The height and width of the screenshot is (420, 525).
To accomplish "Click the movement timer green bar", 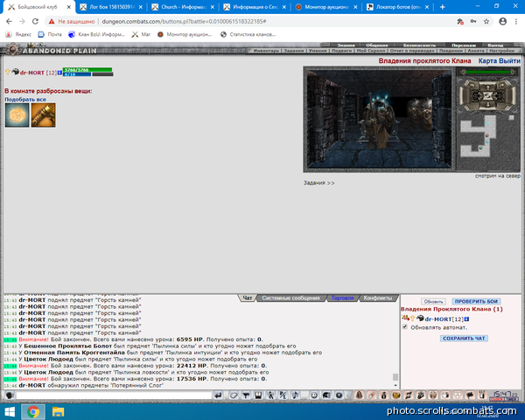I will click(488, 72).
